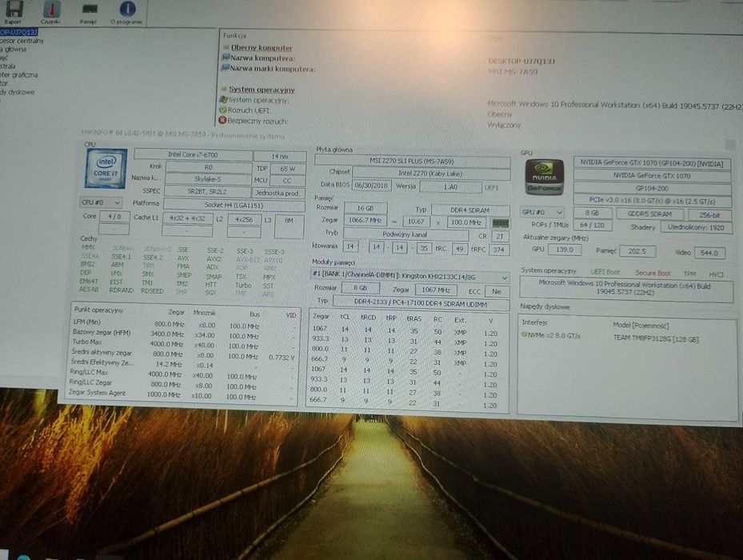Click the HVCI status indicator
The image size is (743, 560).
[x=716, y=274]
